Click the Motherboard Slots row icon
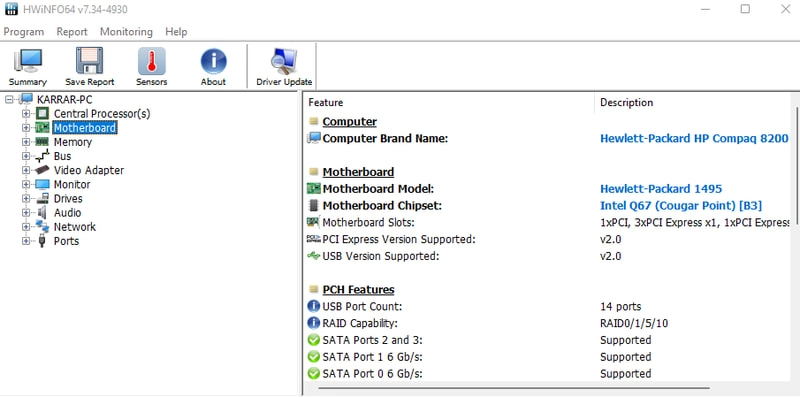Image resolution: width=800 pixels, height=397 pixels. [x=313, y=222]
